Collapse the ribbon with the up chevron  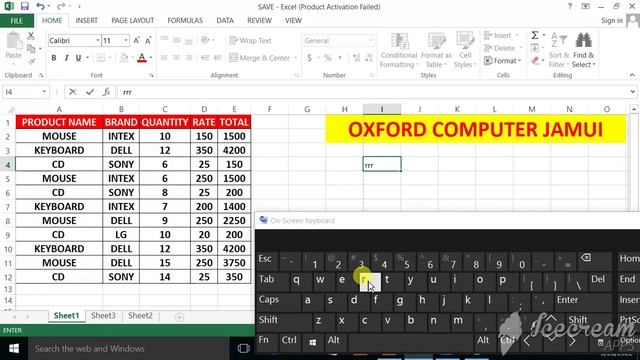click(x=632, y=75)
